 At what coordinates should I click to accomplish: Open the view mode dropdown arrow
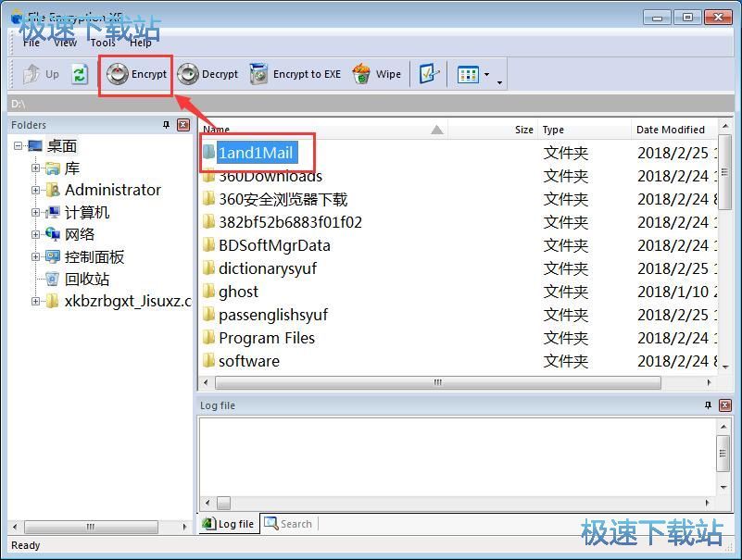point(487,75)
